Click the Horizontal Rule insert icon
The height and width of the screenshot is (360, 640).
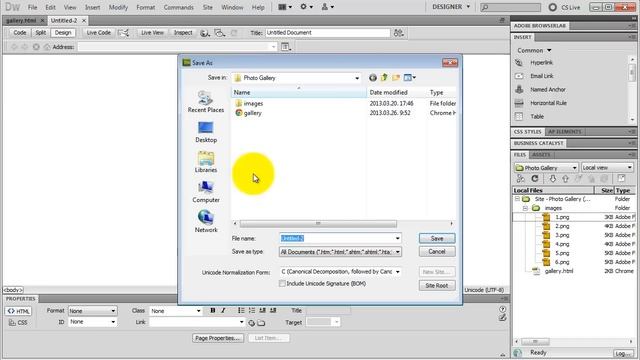click(519, 103)
